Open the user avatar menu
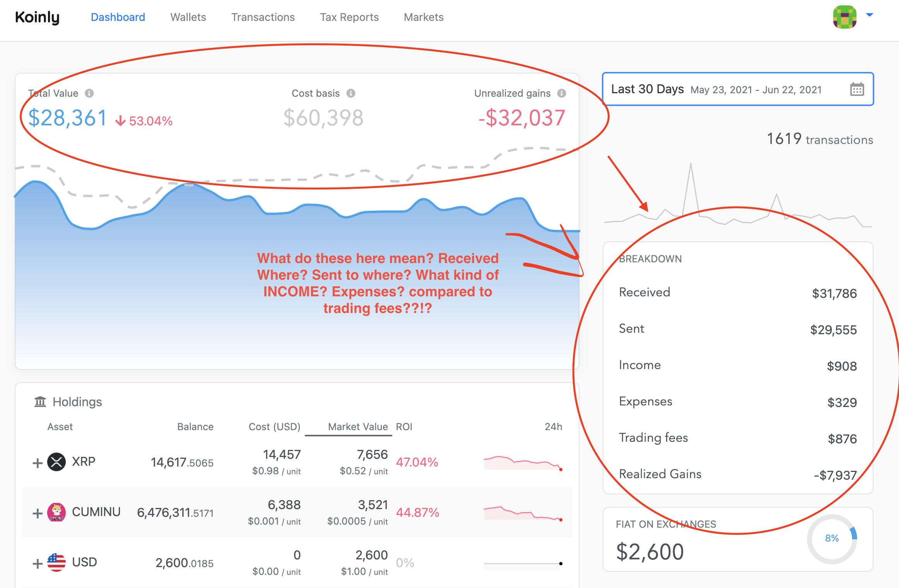This screenshot has width=899, height=588. tap(844, 17)
